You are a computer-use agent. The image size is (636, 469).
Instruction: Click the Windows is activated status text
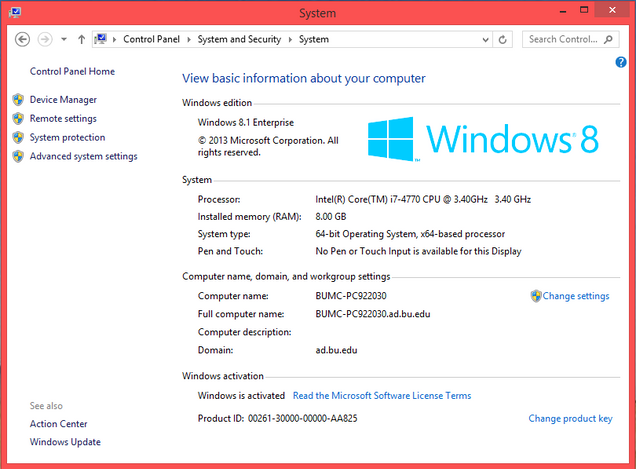(241, 396)
